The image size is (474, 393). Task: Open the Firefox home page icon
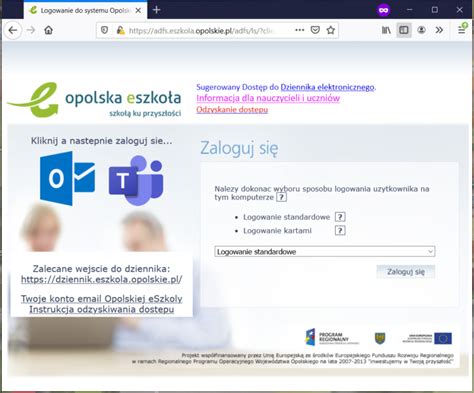pos(49,30)
